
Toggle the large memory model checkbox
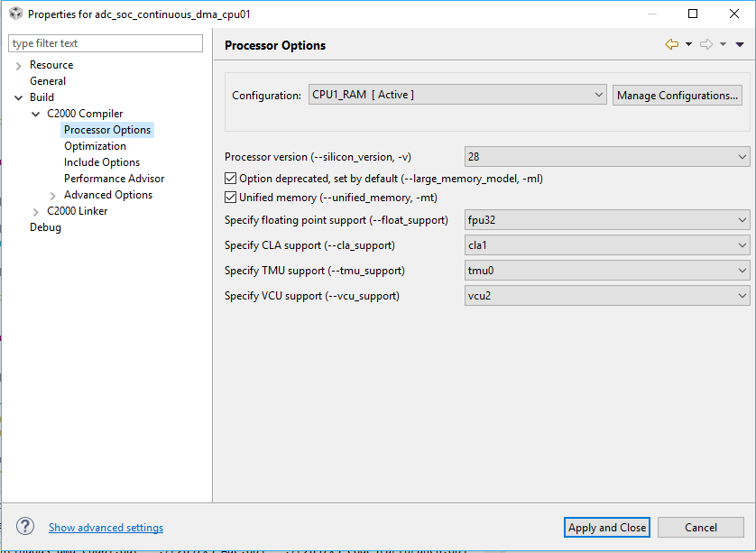[230, 179]
